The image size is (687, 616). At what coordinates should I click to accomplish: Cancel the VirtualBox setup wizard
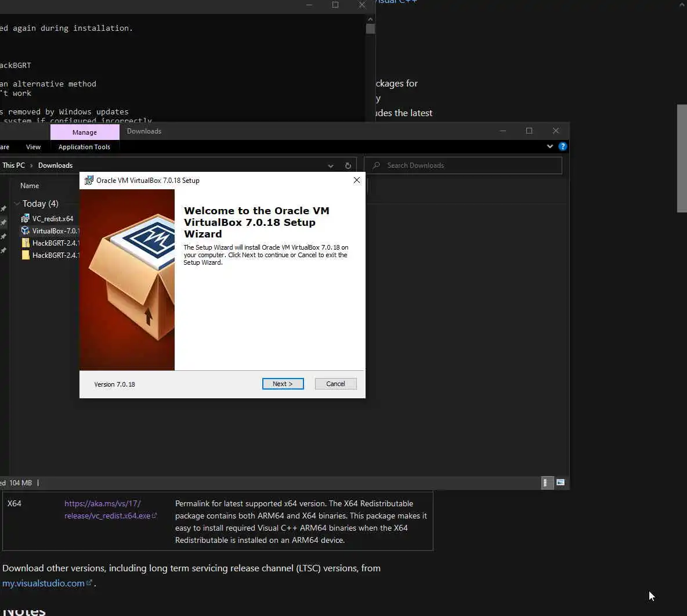tap(335, 384)
